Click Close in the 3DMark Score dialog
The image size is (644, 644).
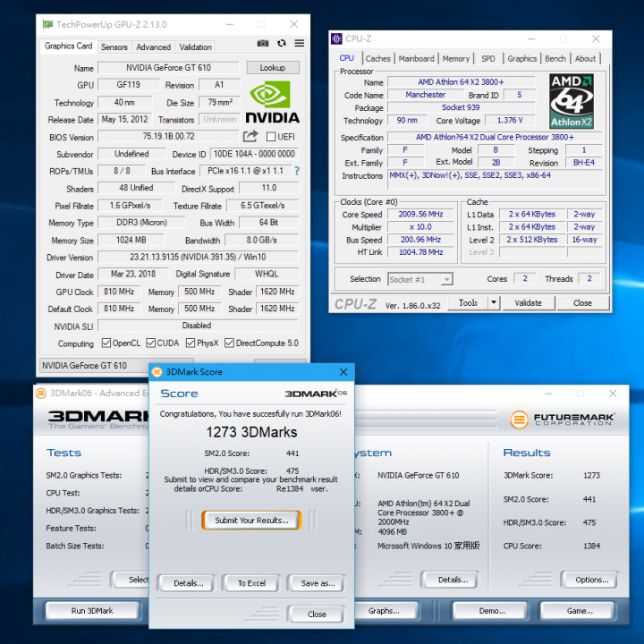coord(317,614)
